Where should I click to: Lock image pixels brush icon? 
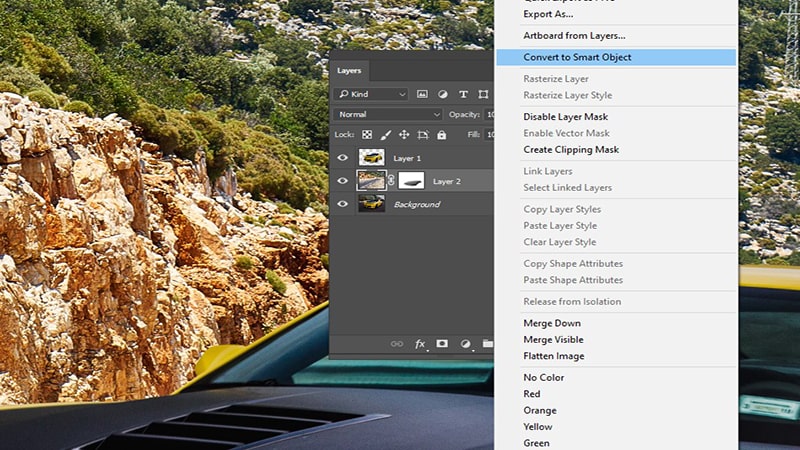[386, 135]
